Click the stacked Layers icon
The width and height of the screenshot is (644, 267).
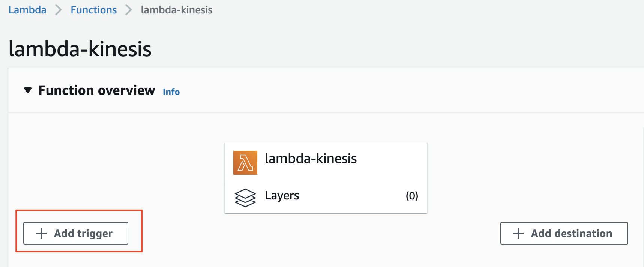click(245, 198)
